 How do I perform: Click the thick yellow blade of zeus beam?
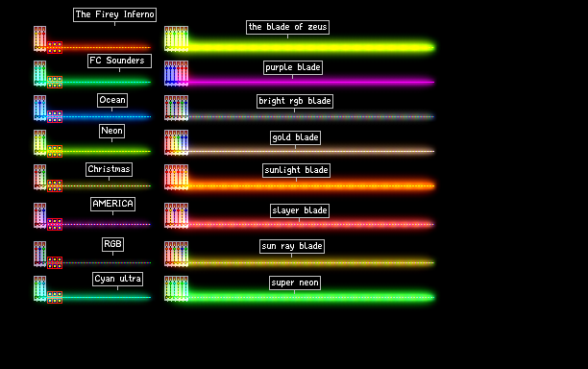(311, 47)
